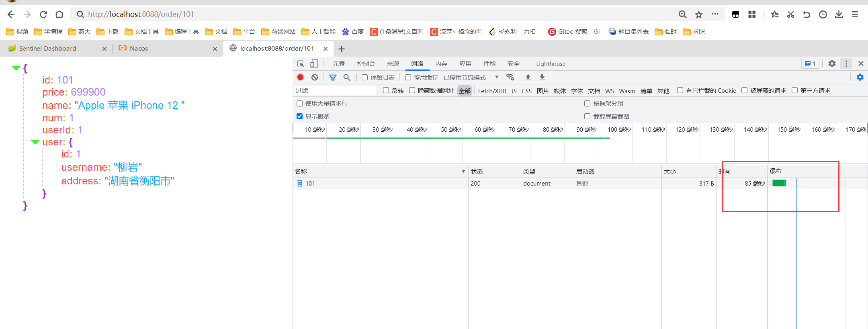This screenshot has height=329, width=868.
Task: Open throttling mode dropdown 已停用节流模式
Action: pos(471,77)
